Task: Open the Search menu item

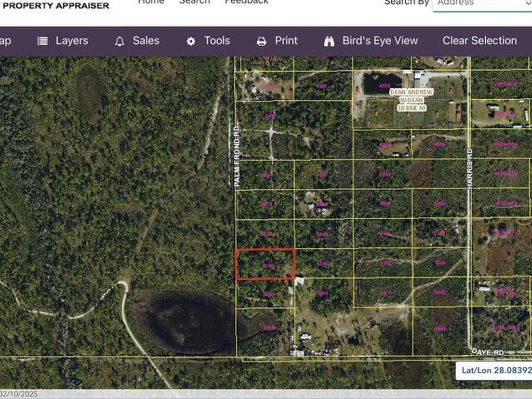Action: coord(194,2)
